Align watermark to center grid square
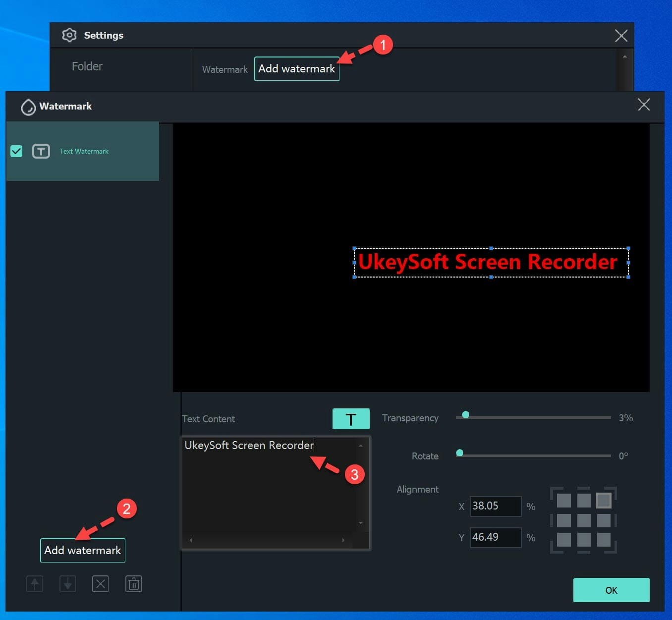The height and width of the screenshot is (620, 672). coord(584,520)
